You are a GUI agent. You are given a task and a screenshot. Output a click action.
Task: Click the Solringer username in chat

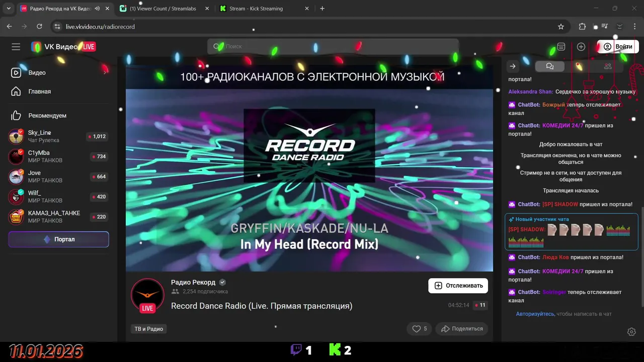(554, 292)
